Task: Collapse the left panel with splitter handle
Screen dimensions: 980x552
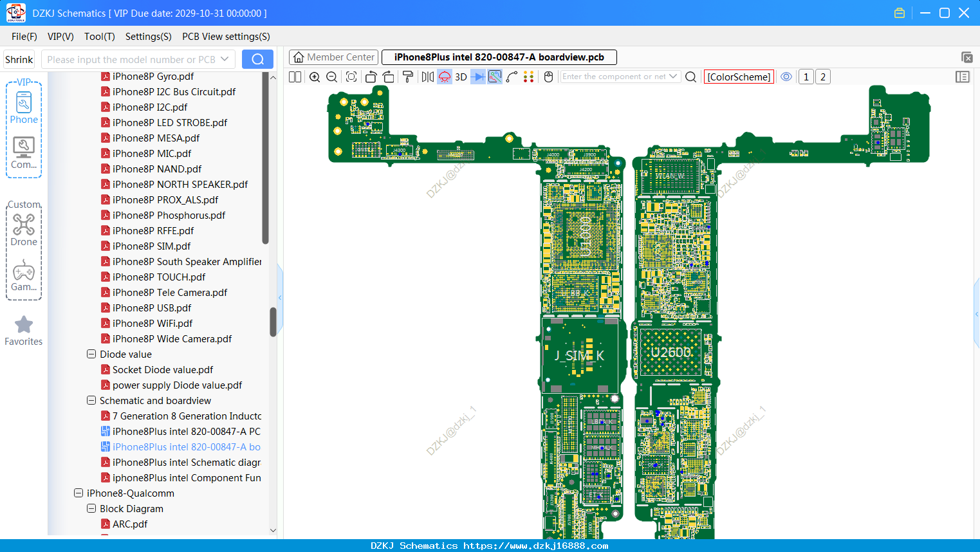Action: coord(280,298)
